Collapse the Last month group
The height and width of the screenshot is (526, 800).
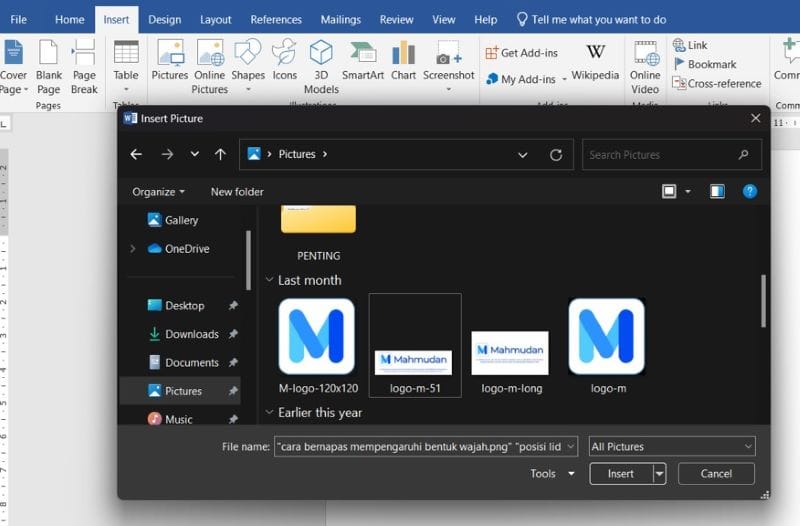coord(270,281)
